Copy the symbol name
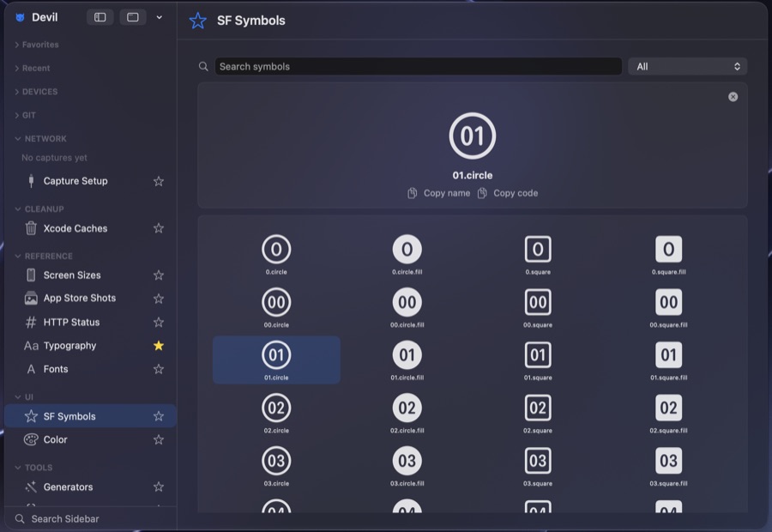Viewport: 772px width, 532px height. click(x=438, y=193)
